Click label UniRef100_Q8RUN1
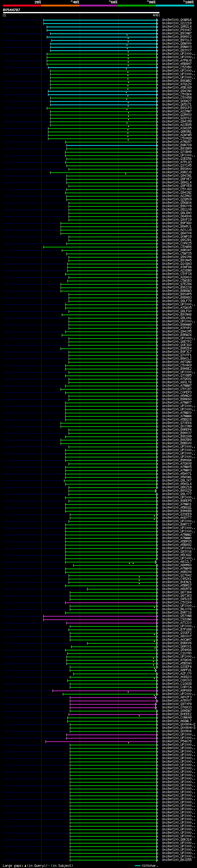The width and height of the screenshot is (197, 868). pyautogui.click(x=177, y=132)
